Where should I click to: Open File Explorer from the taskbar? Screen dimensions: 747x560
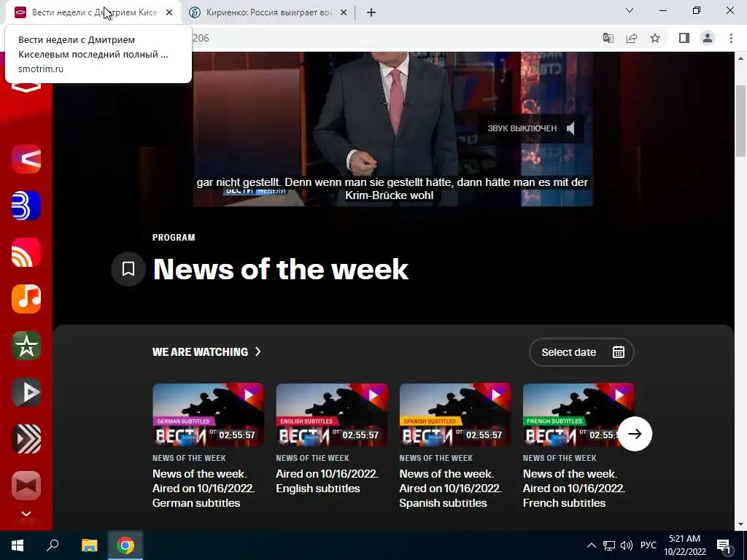pos(89,545)
